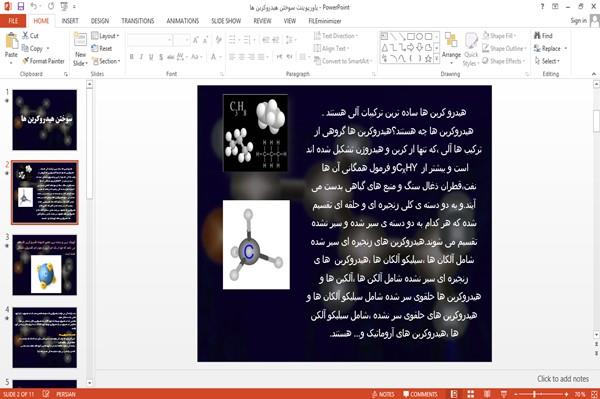The width and height of the screenshot is (600, 399).
Task: Open Find with the binoculars icon
Action: [x=537, y=36]
